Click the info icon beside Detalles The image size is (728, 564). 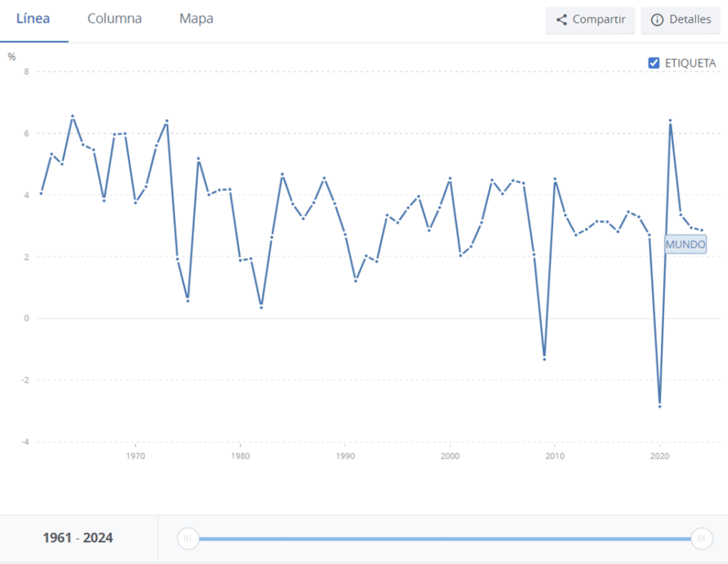click(x=657, y=20)
